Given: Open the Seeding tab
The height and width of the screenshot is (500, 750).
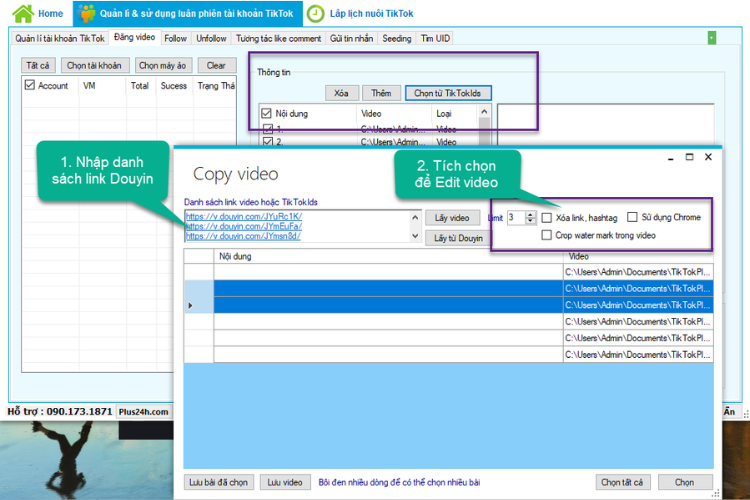Looking at the screenshot, I should coord(397,38).
